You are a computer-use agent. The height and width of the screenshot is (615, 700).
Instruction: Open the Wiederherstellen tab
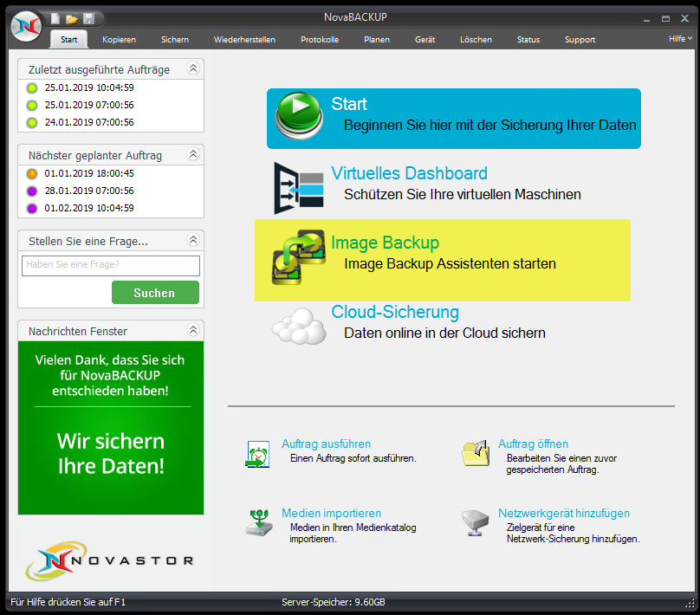coord(244,39)
